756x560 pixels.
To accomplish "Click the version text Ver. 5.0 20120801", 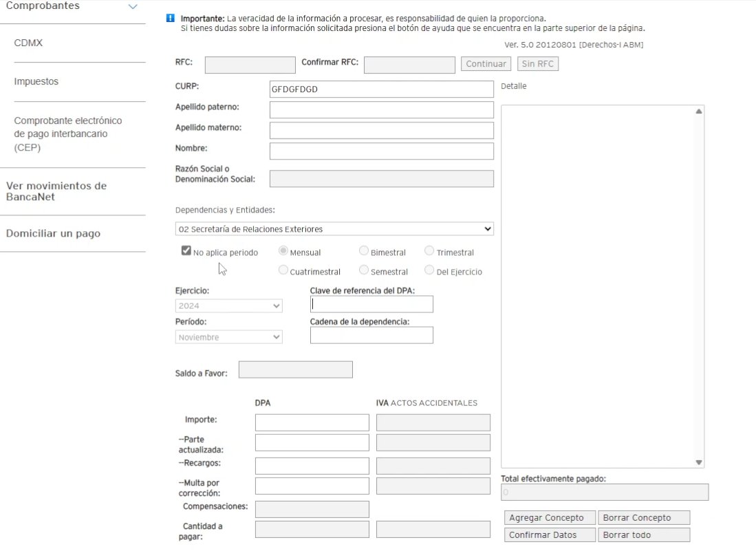I will pyautogui.click(x=540, y=45).
